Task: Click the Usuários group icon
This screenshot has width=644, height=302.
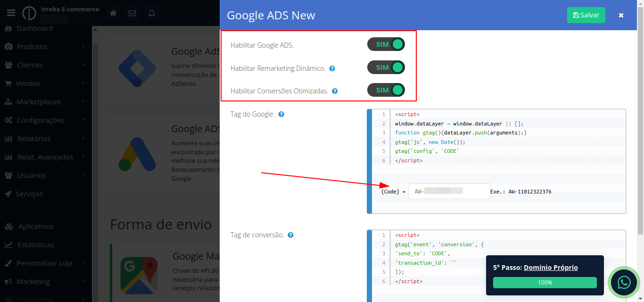Action: point(8,176)
